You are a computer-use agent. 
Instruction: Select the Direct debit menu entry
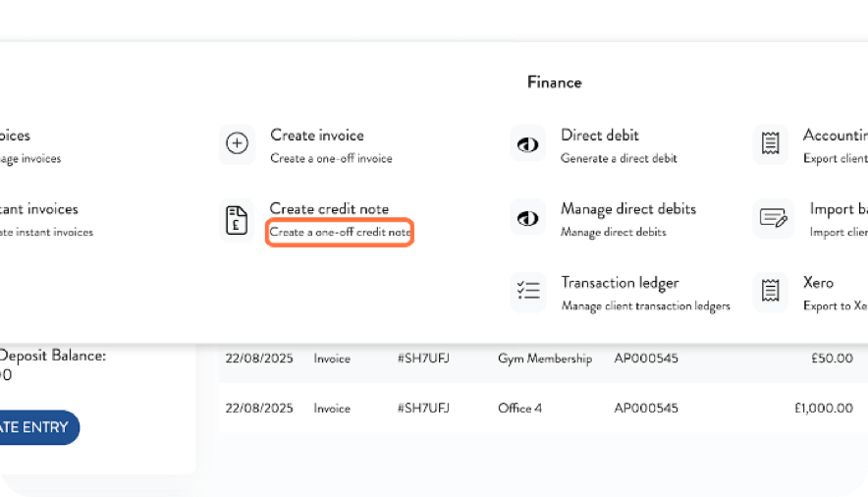tap(599, 136)
